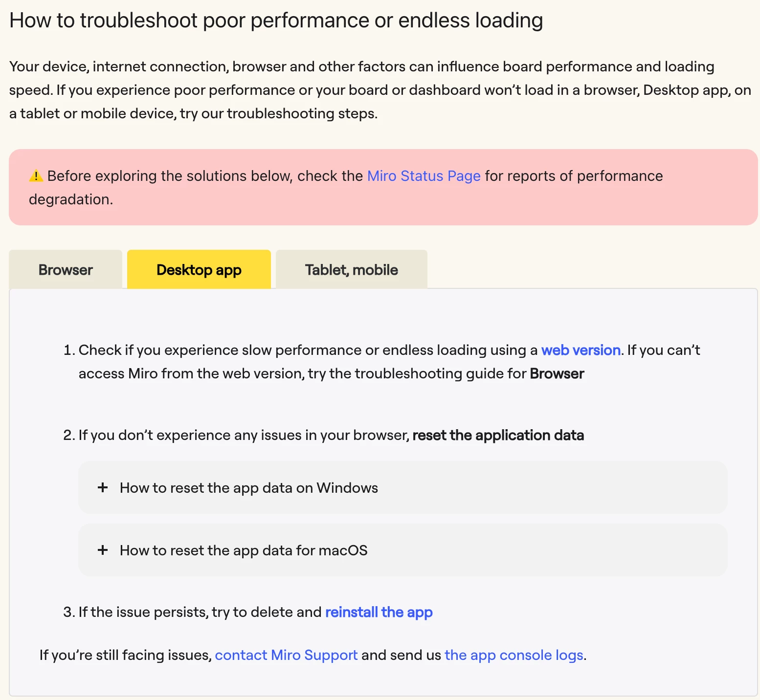Expand How to reset the app data on Windows
The image size is (760, 700).
(402, 487)
